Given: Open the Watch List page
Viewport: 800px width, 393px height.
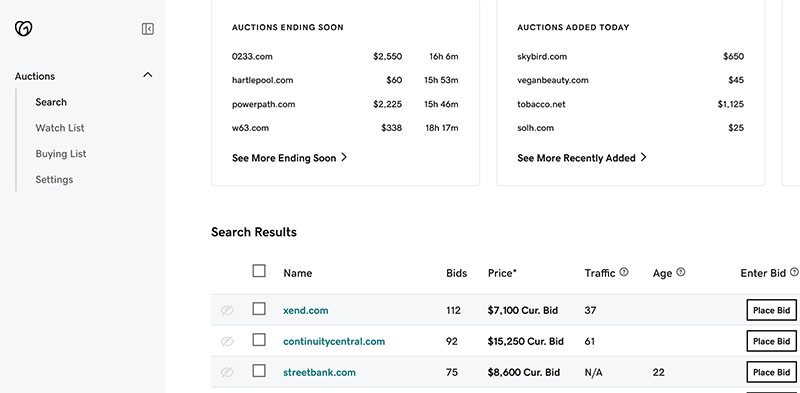Looking at the screenshot, I should click(60, 128).
